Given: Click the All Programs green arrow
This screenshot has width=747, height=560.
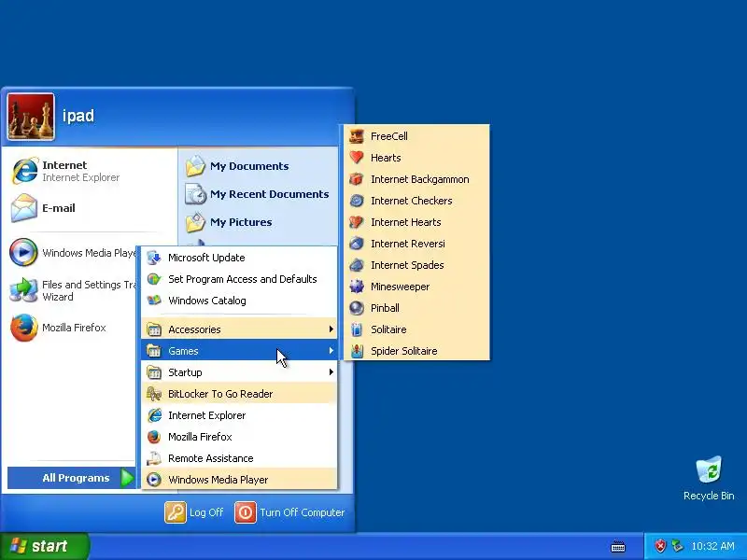Looking at the screenshot, I should pos(127,478).
